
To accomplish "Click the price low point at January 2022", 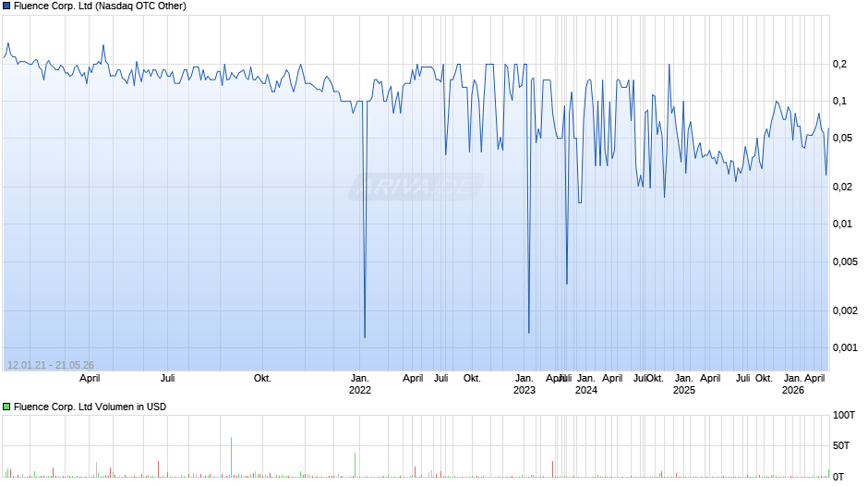I will (x=365, y=336).
